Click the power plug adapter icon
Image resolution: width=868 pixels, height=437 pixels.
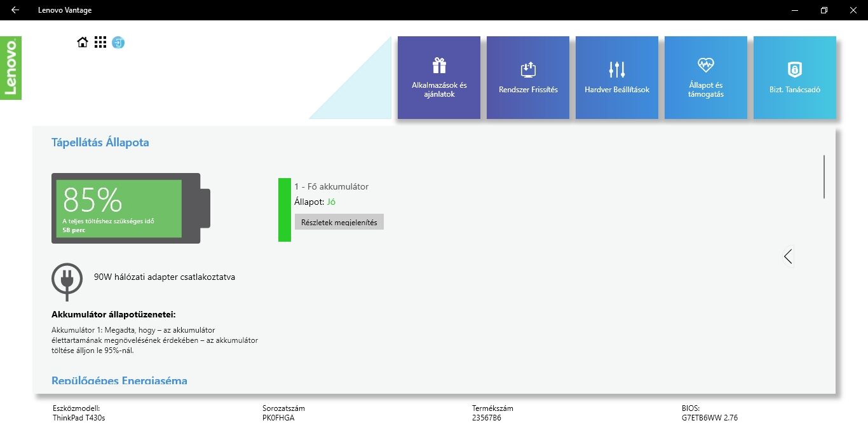tap(67, 281)
